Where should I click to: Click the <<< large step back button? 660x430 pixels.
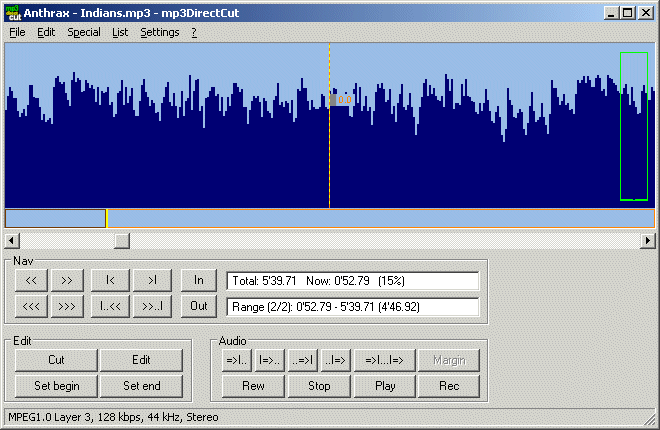(31, 306)
